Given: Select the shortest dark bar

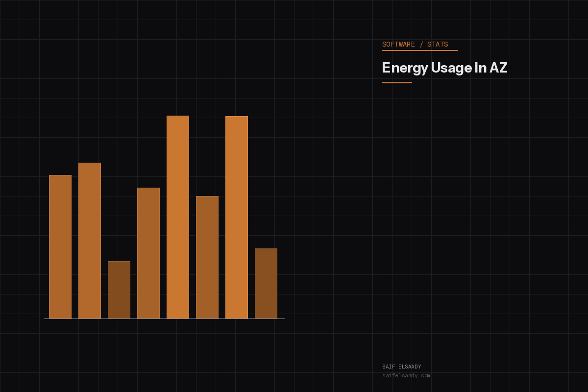Looking at the screenshot, I should point(119,289).
